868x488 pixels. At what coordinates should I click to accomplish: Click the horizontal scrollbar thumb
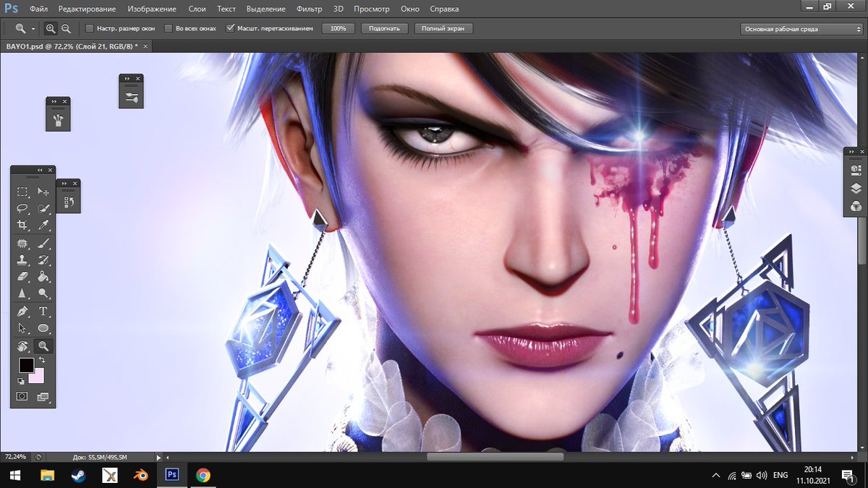(x=495, y=457)
